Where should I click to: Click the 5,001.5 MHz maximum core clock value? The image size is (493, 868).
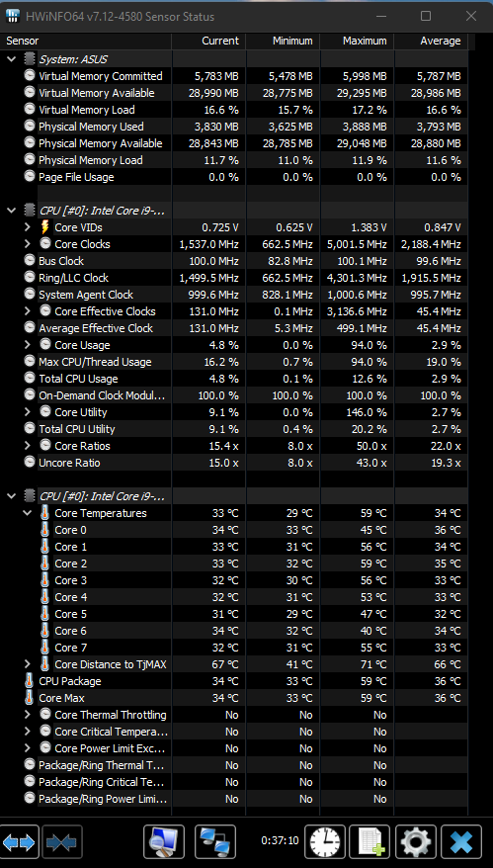pos(357,244)
